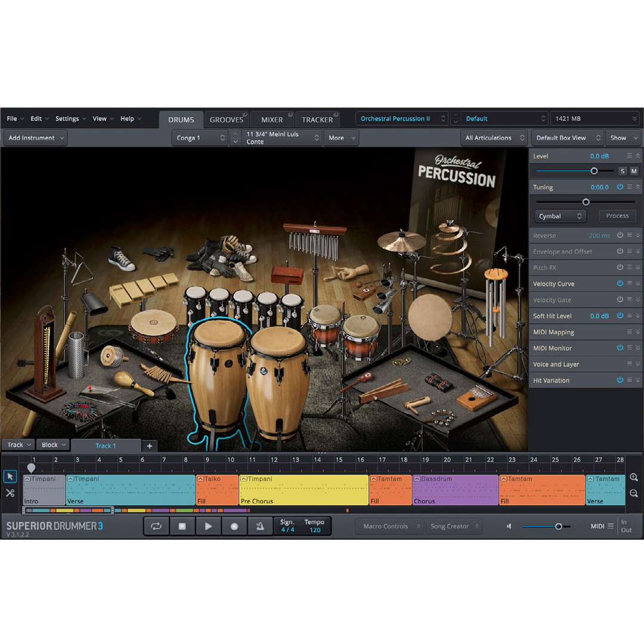This screenshot has width=644, height=644.
Task: Click the Process button under Tuning
Action: 617,216
